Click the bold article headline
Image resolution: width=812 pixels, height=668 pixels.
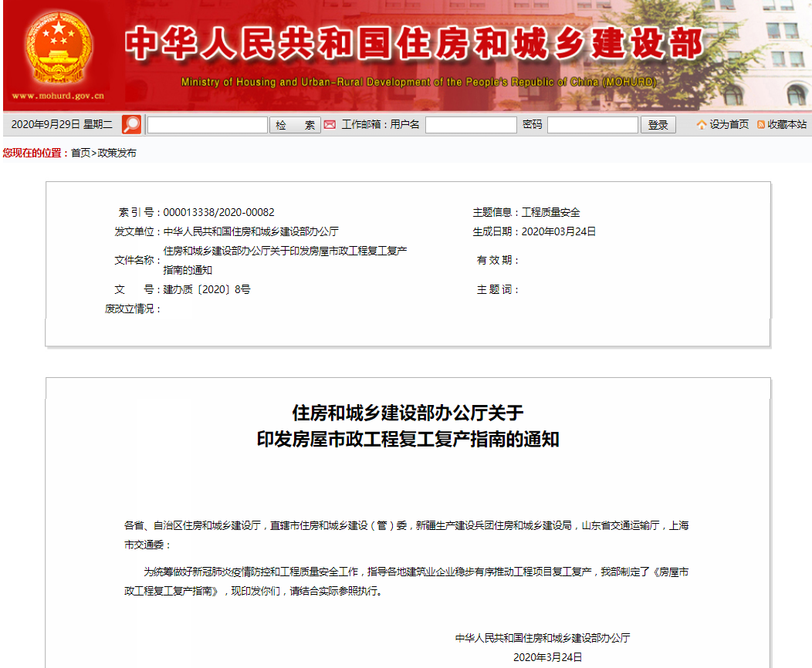click(x=408, y=426)
